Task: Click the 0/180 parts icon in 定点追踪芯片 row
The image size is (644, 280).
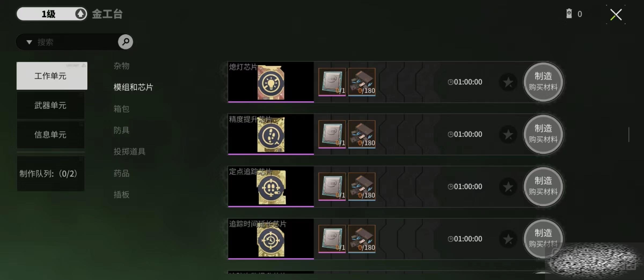Action: click(362, 186)
